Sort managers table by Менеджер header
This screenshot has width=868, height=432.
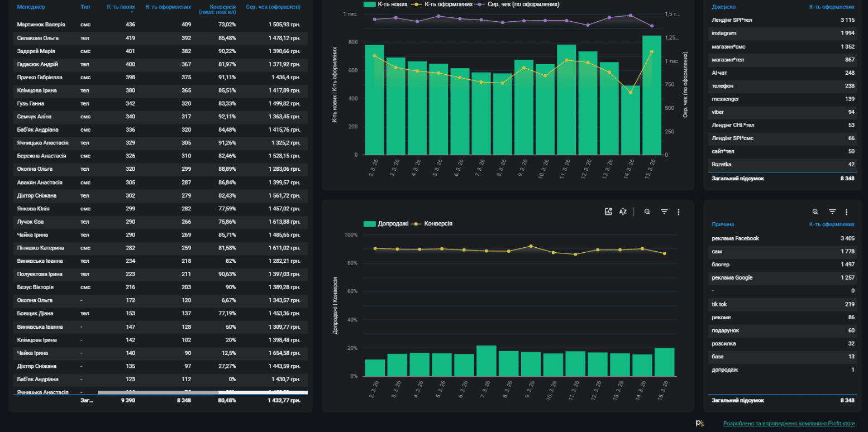click(x=31, y=7)
